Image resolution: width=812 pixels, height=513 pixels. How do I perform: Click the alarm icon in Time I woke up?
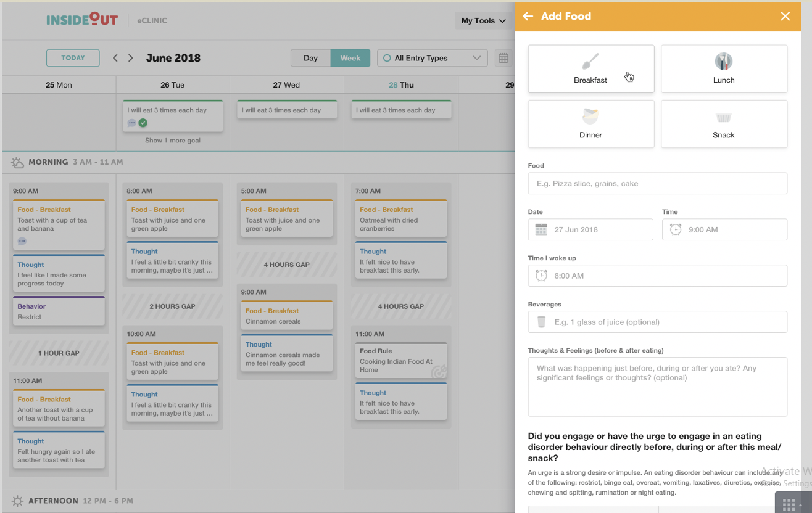point(541,276)
